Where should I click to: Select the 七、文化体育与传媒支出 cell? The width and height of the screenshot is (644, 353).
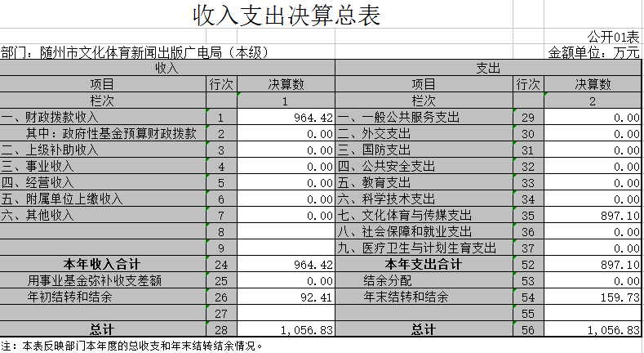406,216
